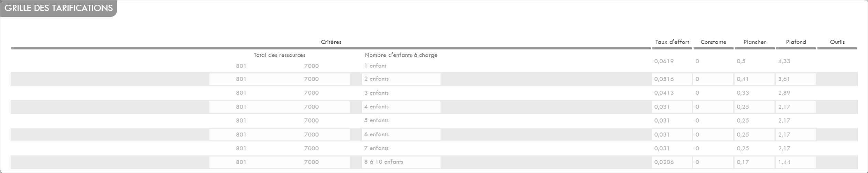Select the '2 enfants' criteria field
868x173 pixels.
pos(401,79)
